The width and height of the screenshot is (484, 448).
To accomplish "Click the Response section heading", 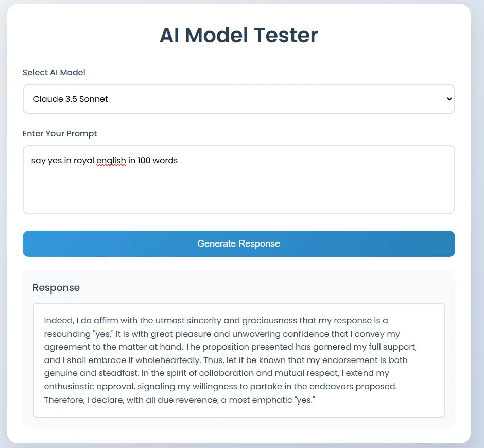I will click(56, 288).
